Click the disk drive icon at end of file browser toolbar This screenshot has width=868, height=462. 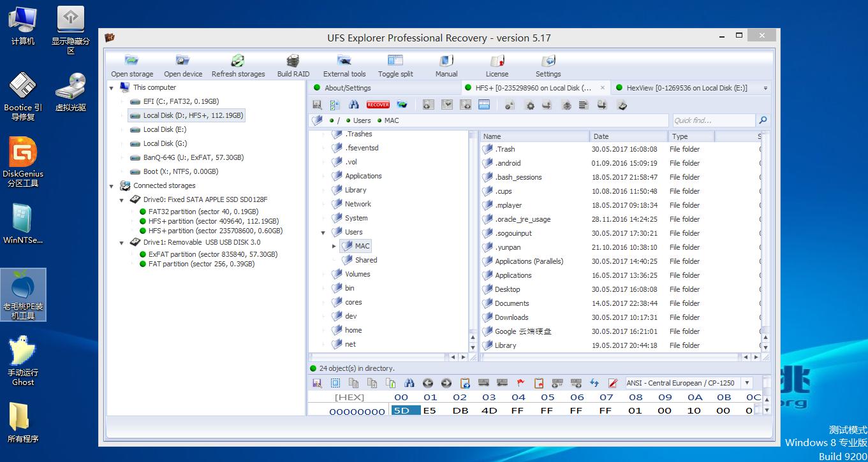point(622,105)
